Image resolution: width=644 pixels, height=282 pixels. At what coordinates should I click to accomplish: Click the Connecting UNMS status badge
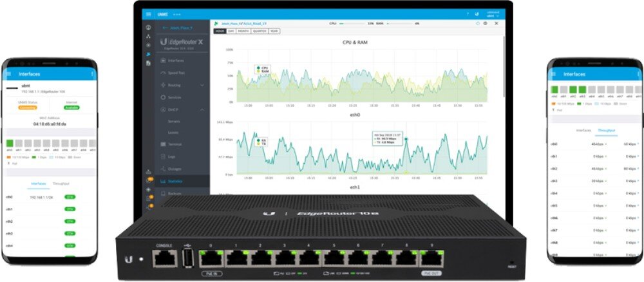(x=28, y=108)
